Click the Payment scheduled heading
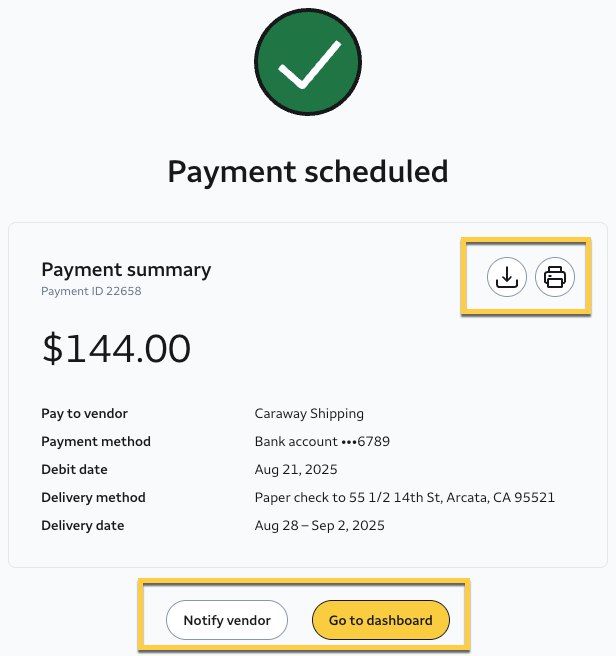The height and width of the screenshot is (656, 616). [308, 171]
